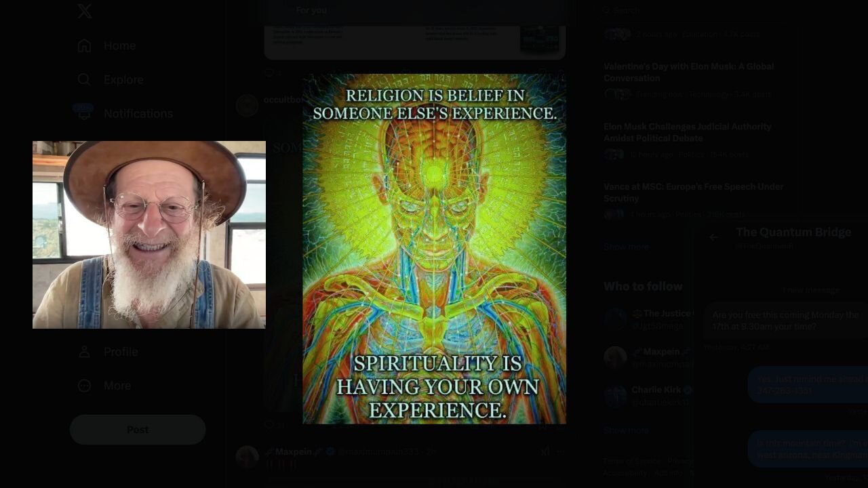Click The Justice account avatar
Viewport: 868px width, 488px height.
pos(615,319)
